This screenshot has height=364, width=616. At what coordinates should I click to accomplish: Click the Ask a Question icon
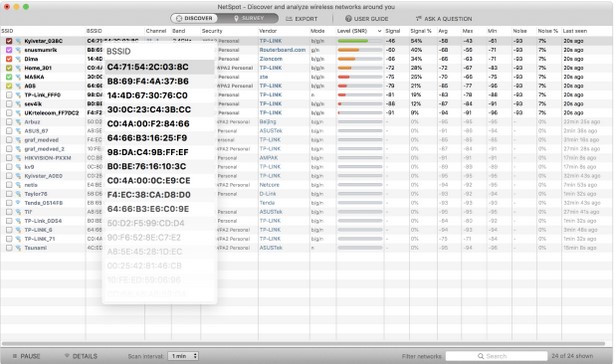click(x=418, y=18)
